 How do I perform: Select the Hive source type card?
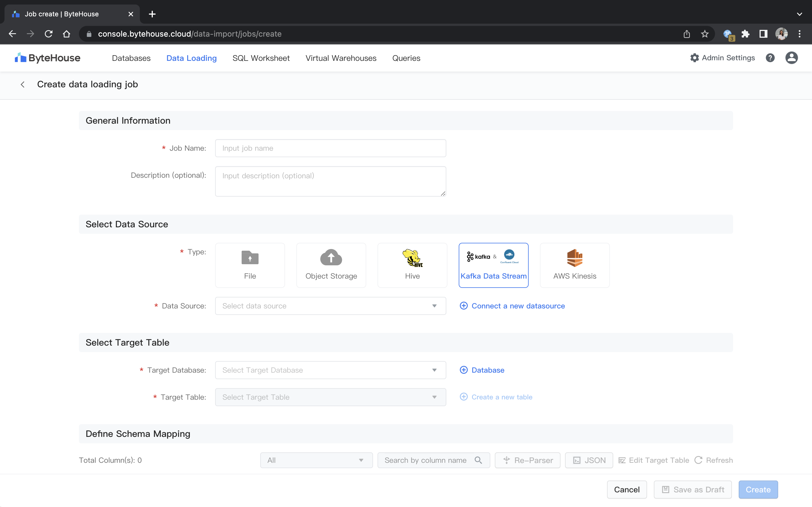tap(412, 265)
